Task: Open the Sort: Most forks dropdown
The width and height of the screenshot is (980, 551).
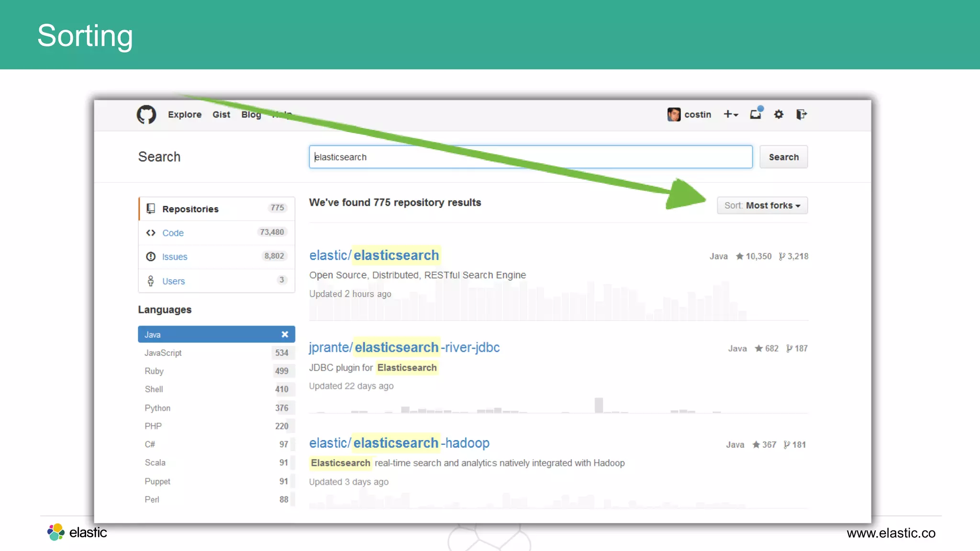Action: click(762, 205)
